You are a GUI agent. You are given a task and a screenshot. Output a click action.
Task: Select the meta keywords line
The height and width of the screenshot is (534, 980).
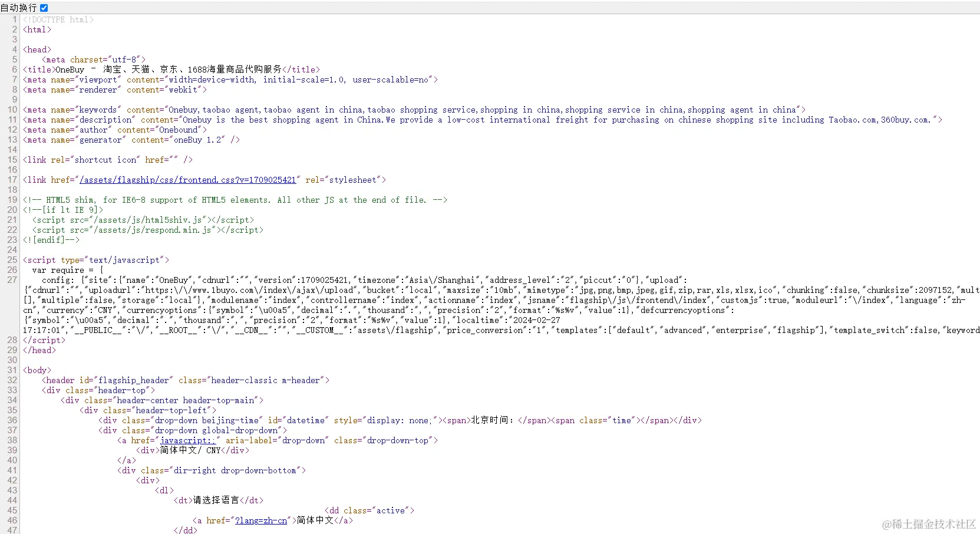pyautogui.click(x=414, y=110)
